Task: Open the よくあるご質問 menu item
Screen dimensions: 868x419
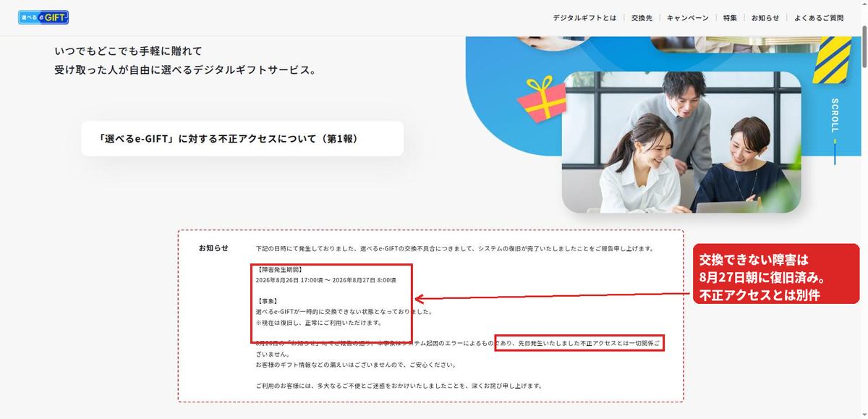Action: pyautogui.click(x=819, y=18)
